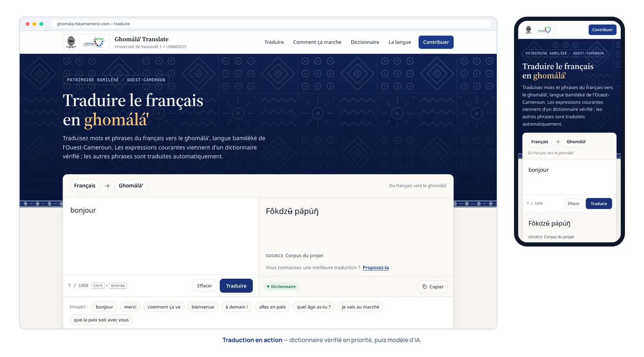The width and height of the screenshot is (644, 357).
Task: Click the Ghomálá' Translate site title
Action: tap(141, 39)
